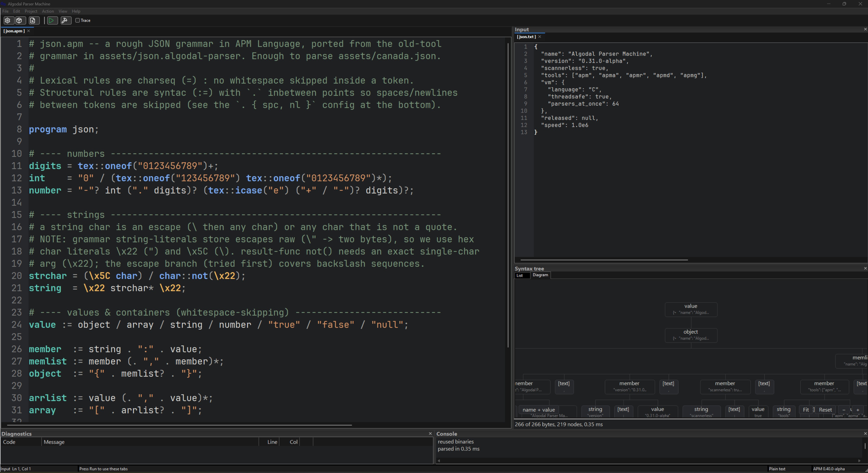Open the Edit menu
Image resolution: width=868 pixels, height=473 pixels.
pyautogui.click(x=17, y=11)
